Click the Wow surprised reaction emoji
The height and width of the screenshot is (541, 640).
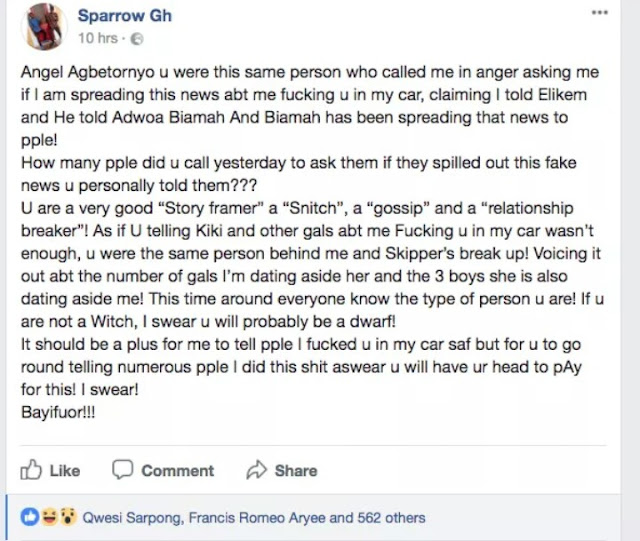pyautogui.click(x=69, y=517)
